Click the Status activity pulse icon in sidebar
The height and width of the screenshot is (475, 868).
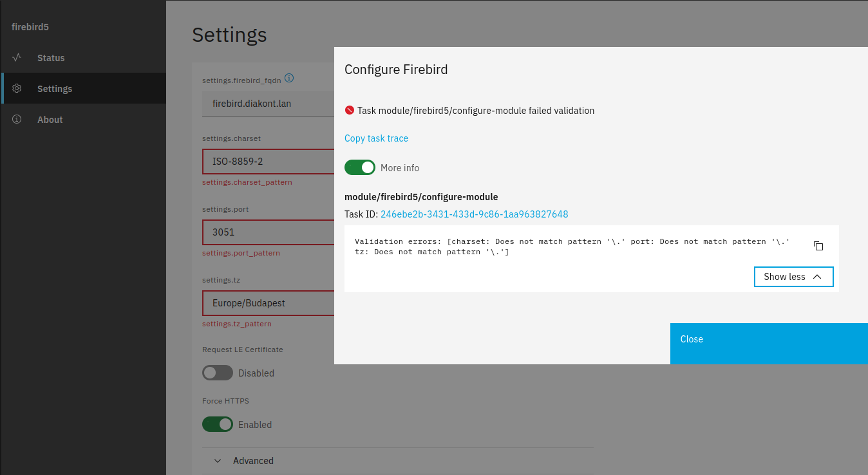17,57
